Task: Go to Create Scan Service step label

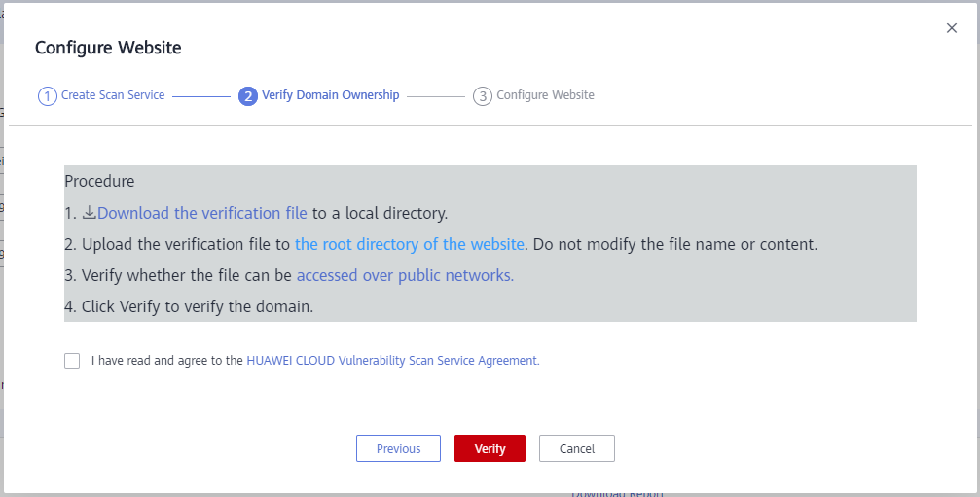Action: coord(113,95)
